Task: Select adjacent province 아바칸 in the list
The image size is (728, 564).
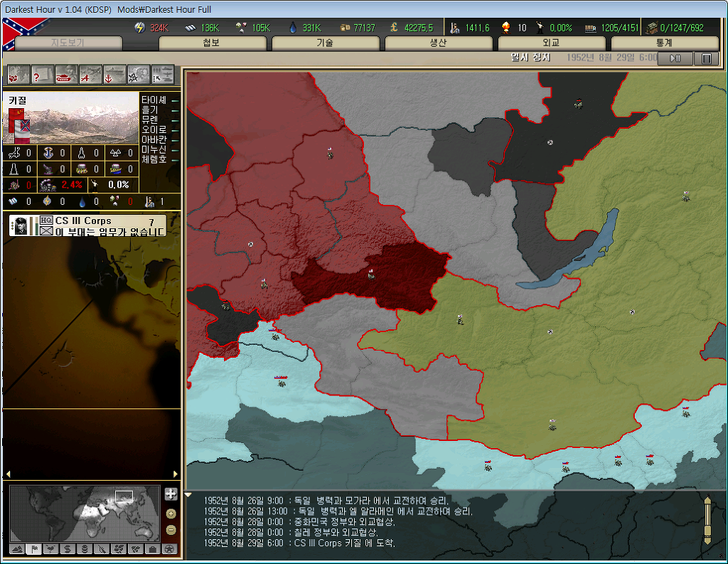Action: (154, 139)
